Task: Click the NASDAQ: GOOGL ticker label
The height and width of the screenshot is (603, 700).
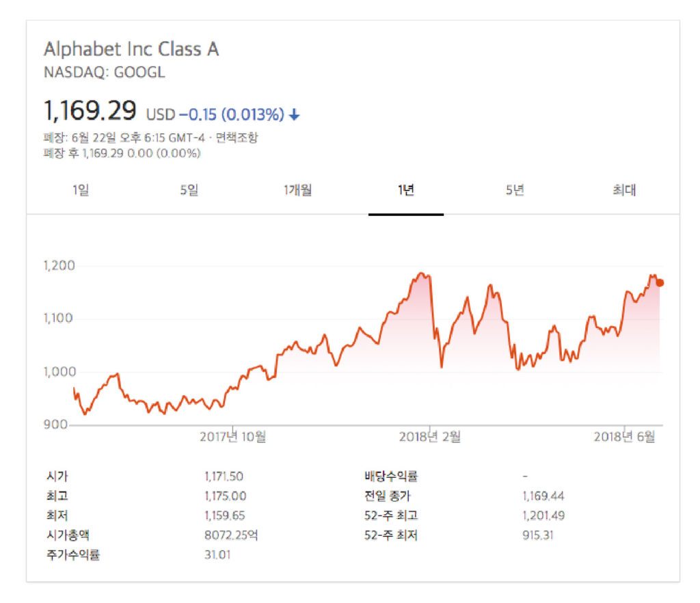Action: (103, 70)
